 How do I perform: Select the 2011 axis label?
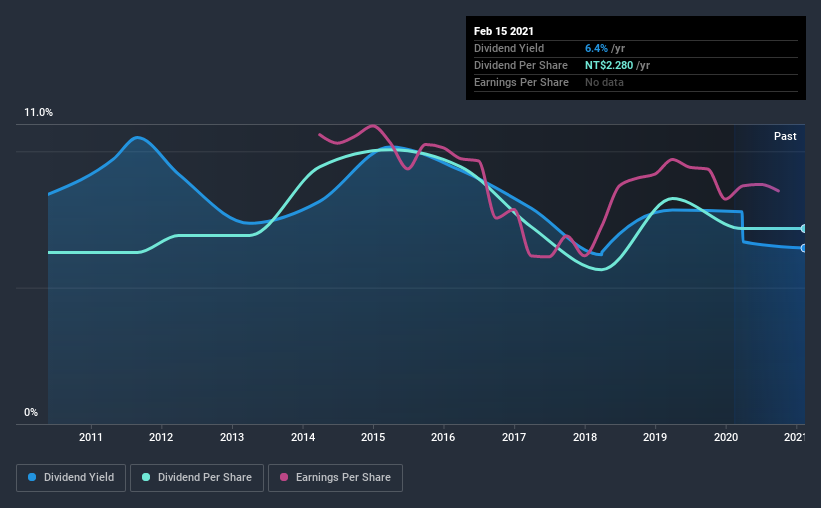[91, 437]
